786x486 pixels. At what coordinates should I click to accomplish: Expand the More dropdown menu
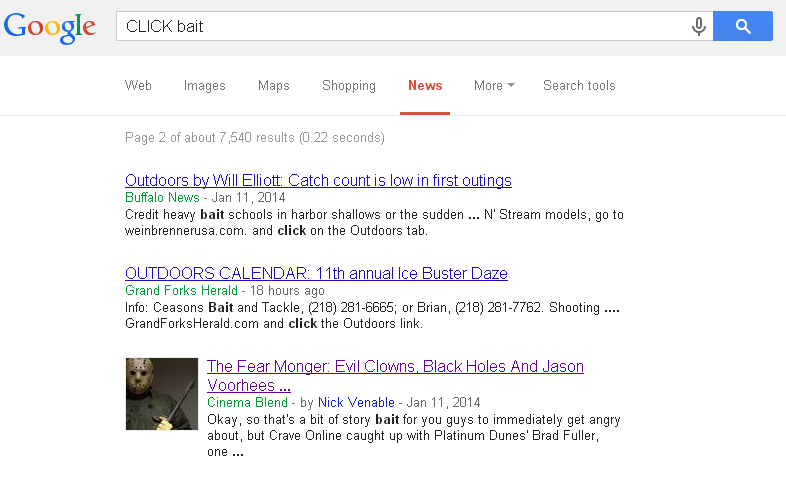(x=494, y=86)
